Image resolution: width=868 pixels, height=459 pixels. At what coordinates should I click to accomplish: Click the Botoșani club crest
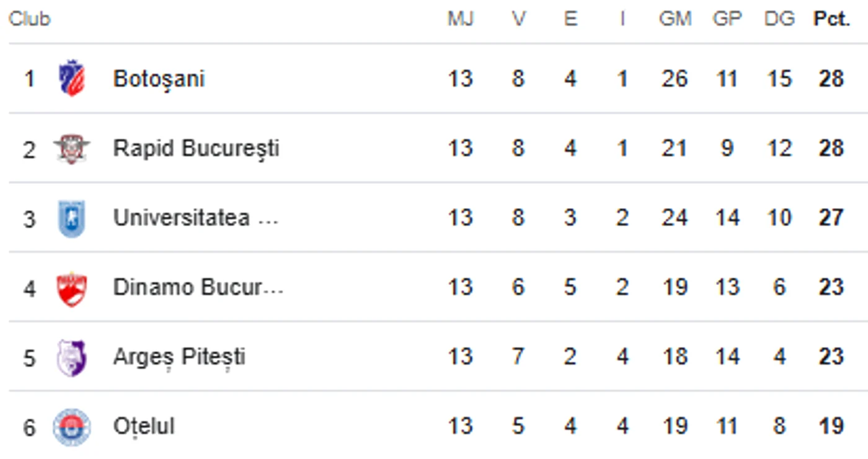point(72,79)
